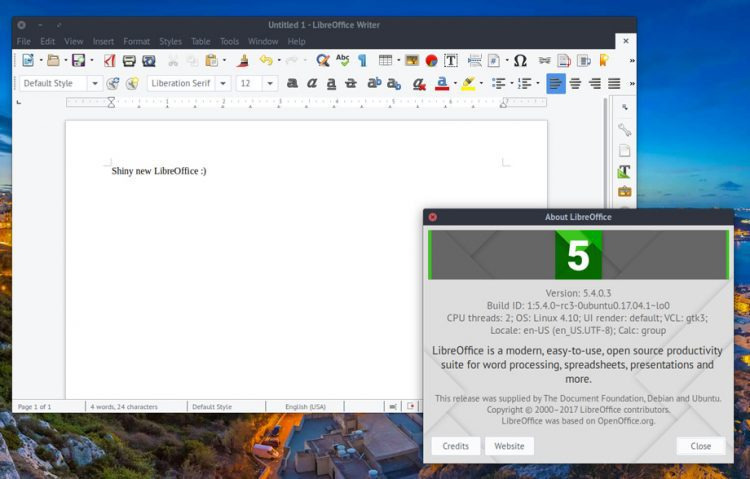
Task: Click the Close button in About dialog
Action: click(701, 446)
